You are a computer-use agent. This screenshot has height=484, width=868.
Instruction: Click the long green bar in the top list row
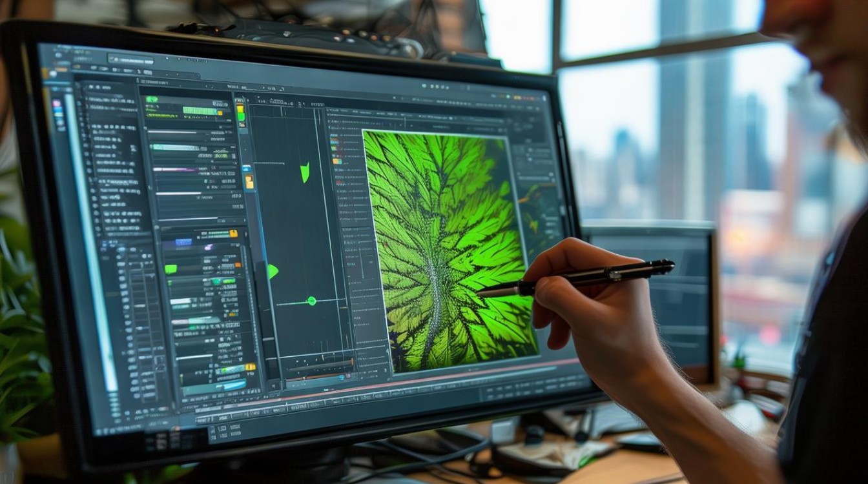pos(201,111)
